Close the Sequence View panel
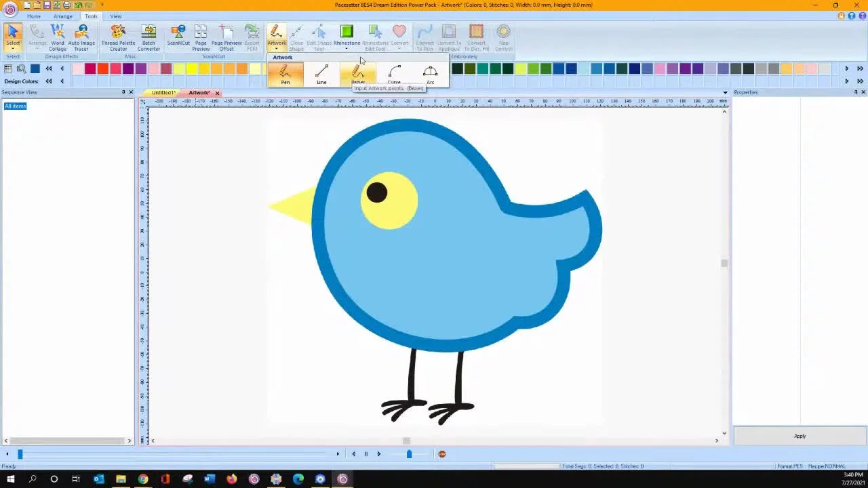This screenshot has width=868, height=488. [x=131, y=92]
